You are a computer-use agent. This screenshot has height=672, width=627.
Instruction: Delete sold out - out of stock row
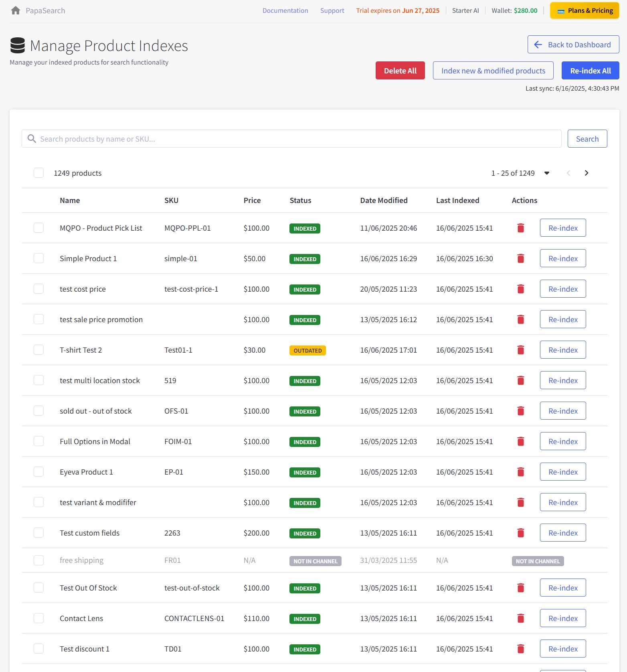521,411
